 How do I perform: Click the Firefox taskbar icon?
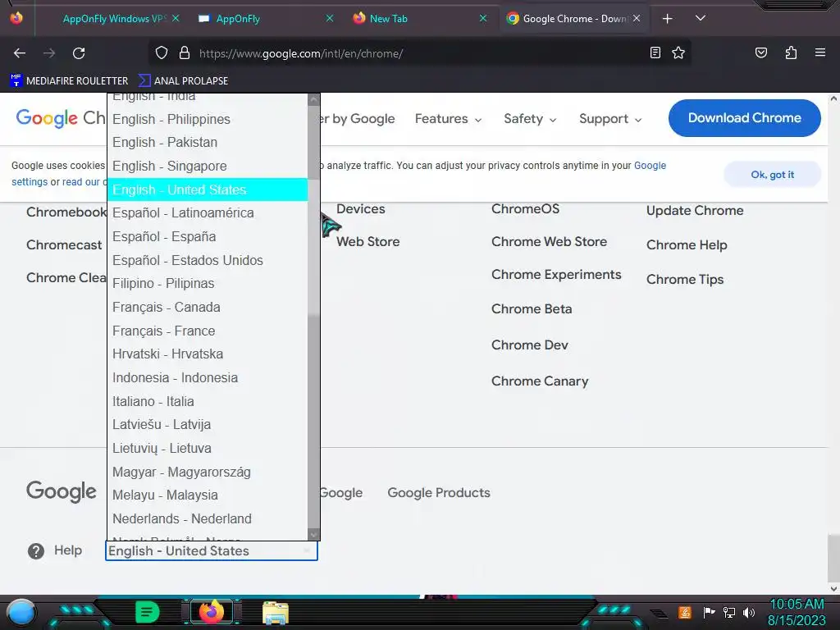pos(211,612)
